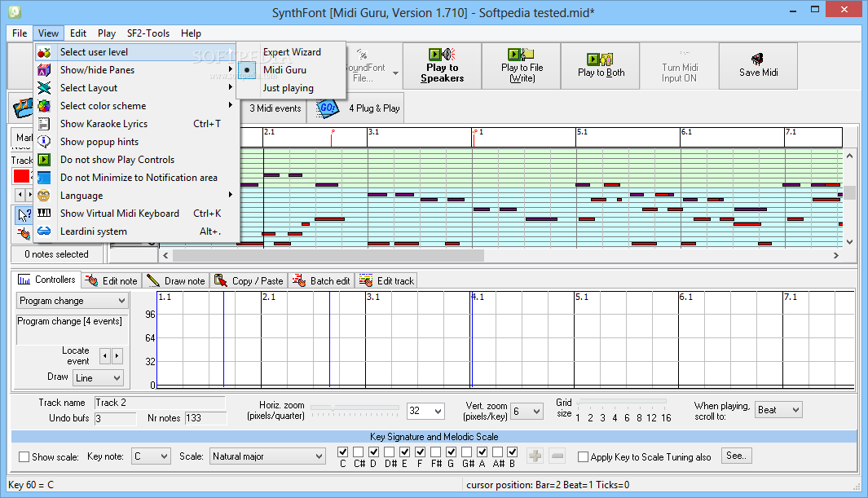Click the See.. button

pos(736,456)
